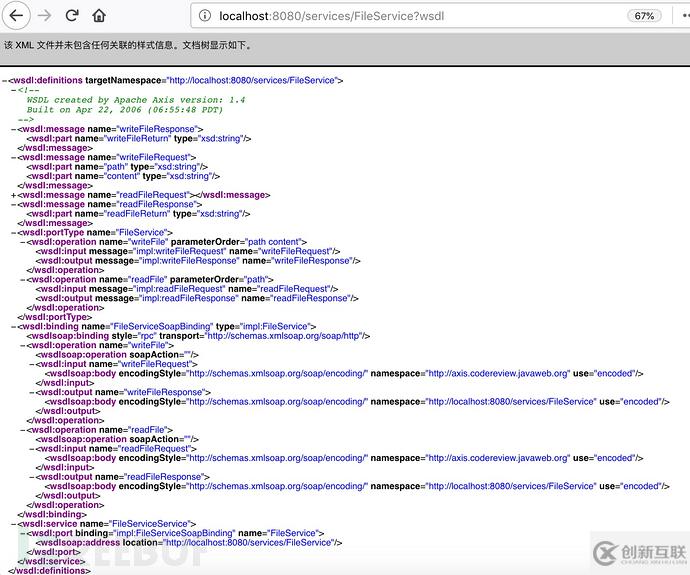The image size is (690, 575).
Task: Click the browser Back arrow button
Action: coord(17,16)
